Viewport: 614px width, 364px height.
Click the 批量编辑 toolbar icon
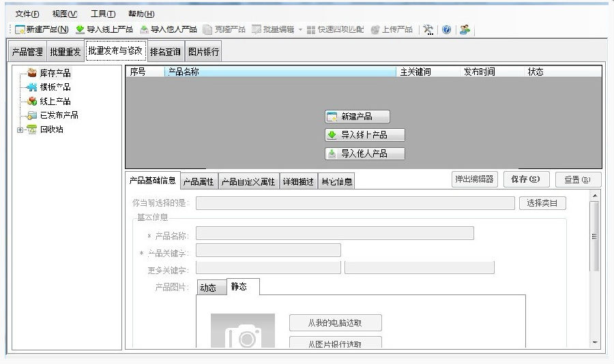256,30
